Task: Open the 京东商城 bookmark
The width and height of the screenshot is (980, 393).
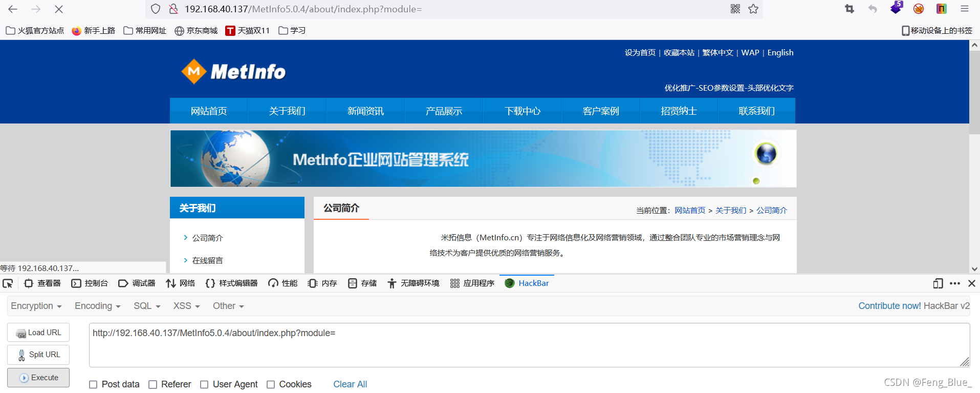Action: pos(196,31)
